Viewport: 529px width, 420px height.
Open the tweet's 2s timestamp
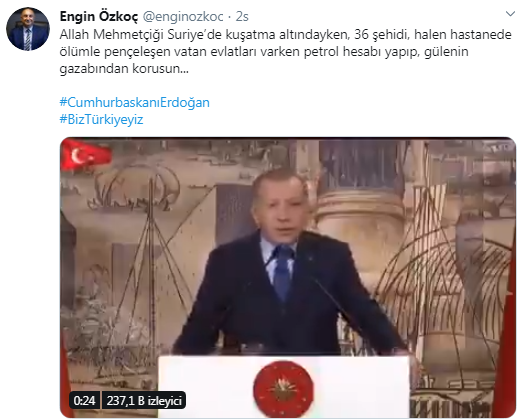point(242,16)
